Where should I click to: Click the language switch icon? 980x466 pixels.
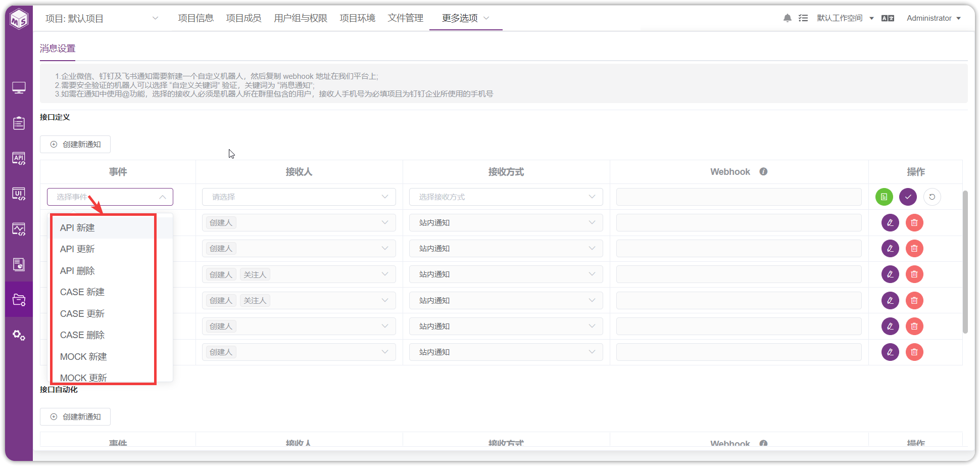point(888,18)
